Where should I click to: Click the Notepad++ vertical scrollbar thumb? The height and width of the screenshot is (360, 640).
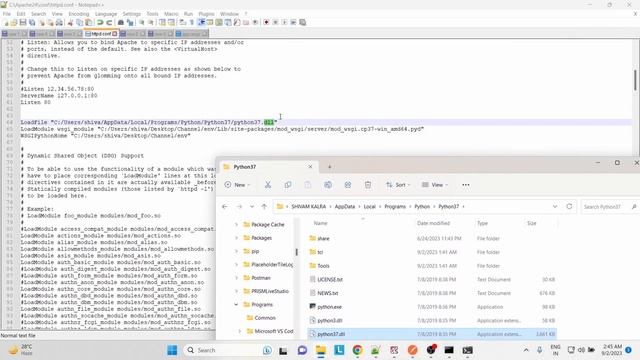(x=636, y=80)
